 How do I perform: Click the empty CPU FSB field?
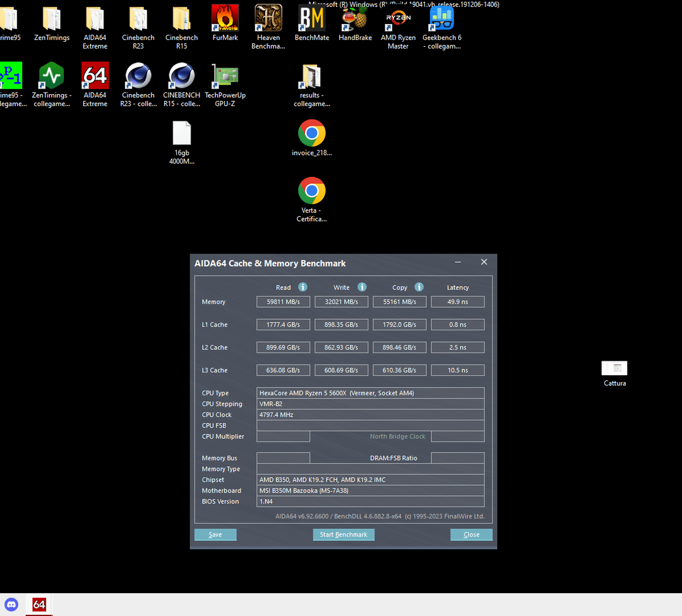coord(371,425)
